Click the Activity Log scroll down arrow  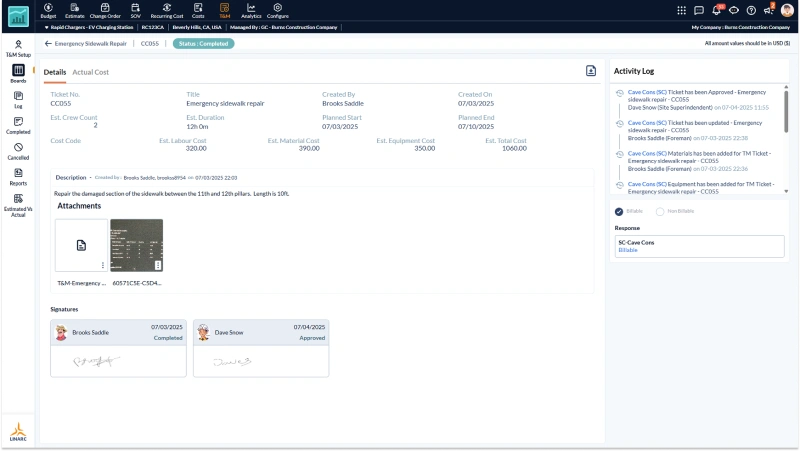pyautogui.click(x=786, y=191)
